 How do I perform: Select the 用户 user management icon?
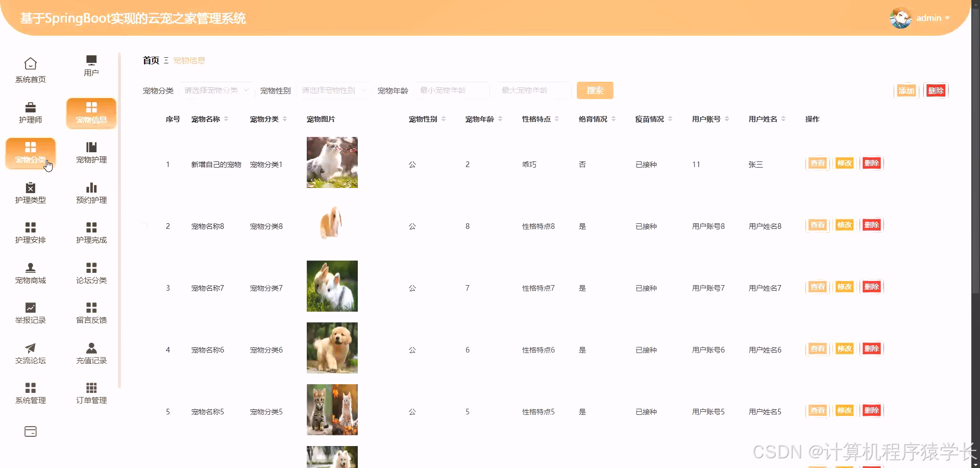coord(91,66)
